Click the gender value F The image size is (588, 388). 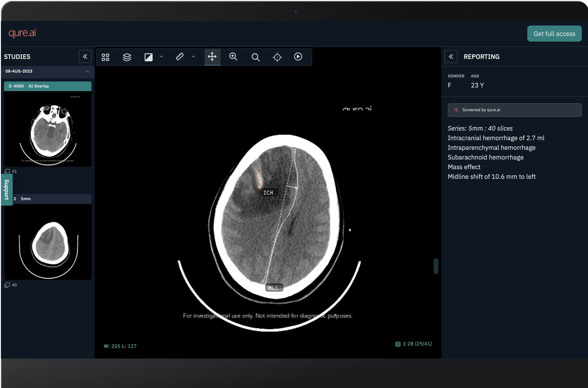pyautogui.click(x=450, y=85)
